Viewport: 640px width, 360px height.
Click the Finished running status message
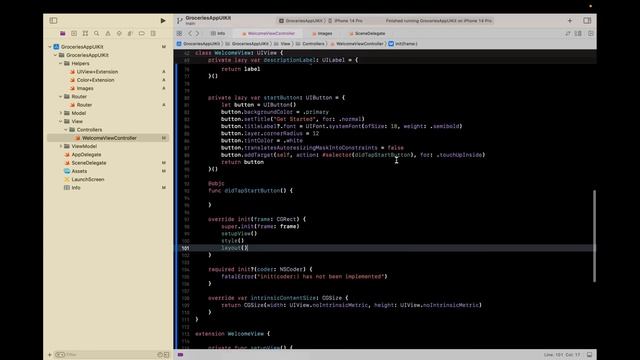tap(439, 20)
